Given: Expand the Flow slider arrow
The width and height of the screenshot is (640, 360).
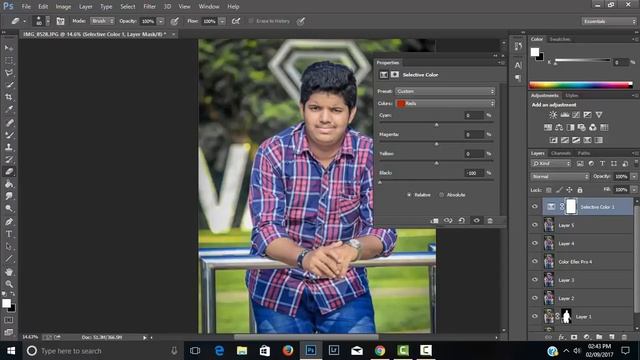Looking at the screenshot, I should point(222,21).
